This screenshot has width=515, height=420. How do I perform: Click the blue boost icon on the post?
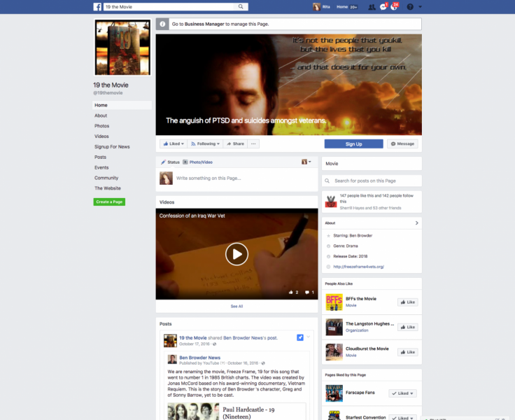[300, 337]
